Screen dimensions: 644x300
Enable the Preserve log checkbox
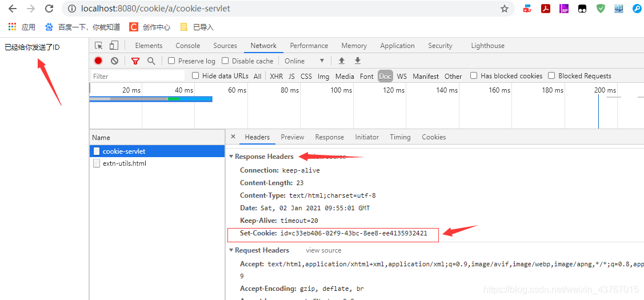coord(171,61)
